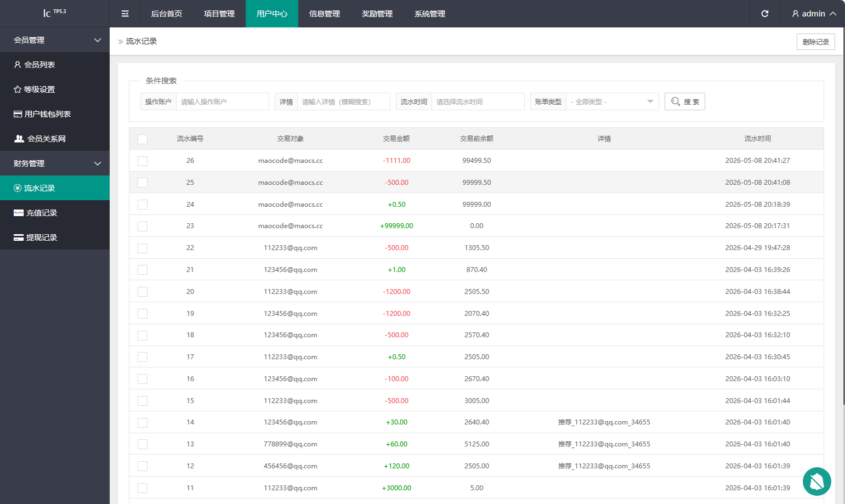
Task: Select the 用户中心 top tab
Action: pyautogui.click(x=272, y=14)
